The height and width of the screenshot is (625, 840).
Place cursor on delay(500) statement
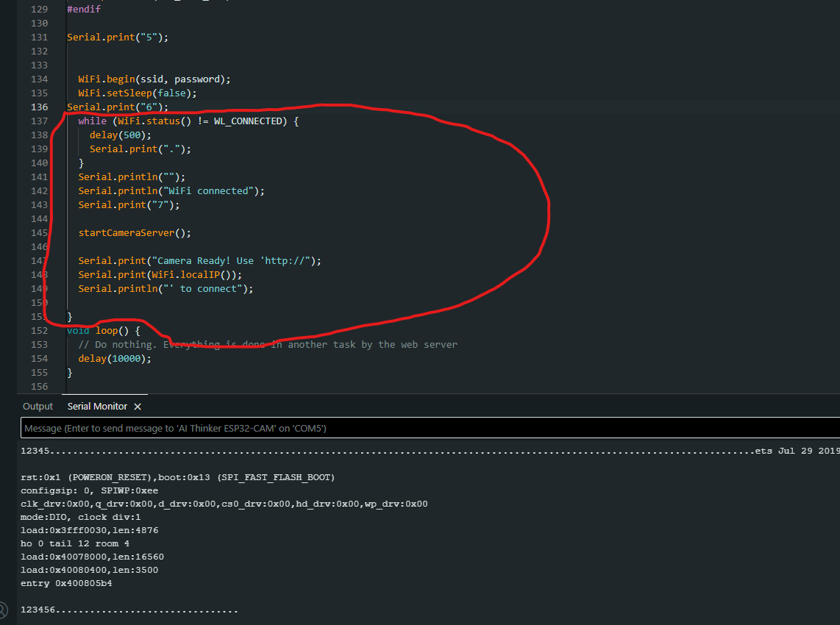click(120, 135)
